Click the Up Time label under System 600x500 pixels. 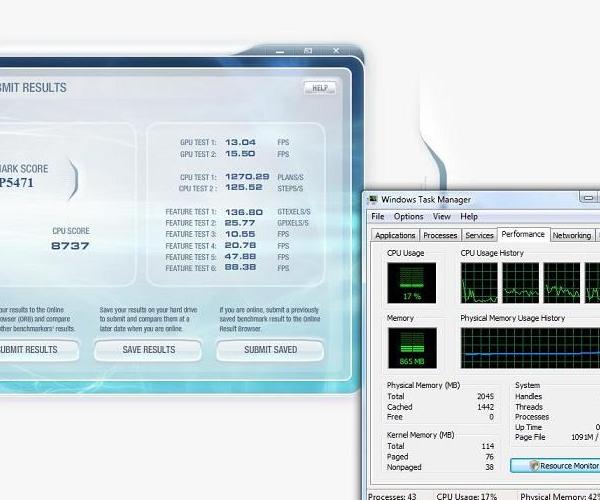[528, 427]
